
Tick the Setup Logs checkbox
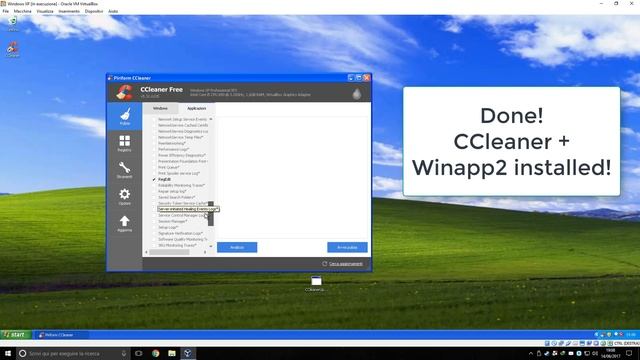pos(154,227)
